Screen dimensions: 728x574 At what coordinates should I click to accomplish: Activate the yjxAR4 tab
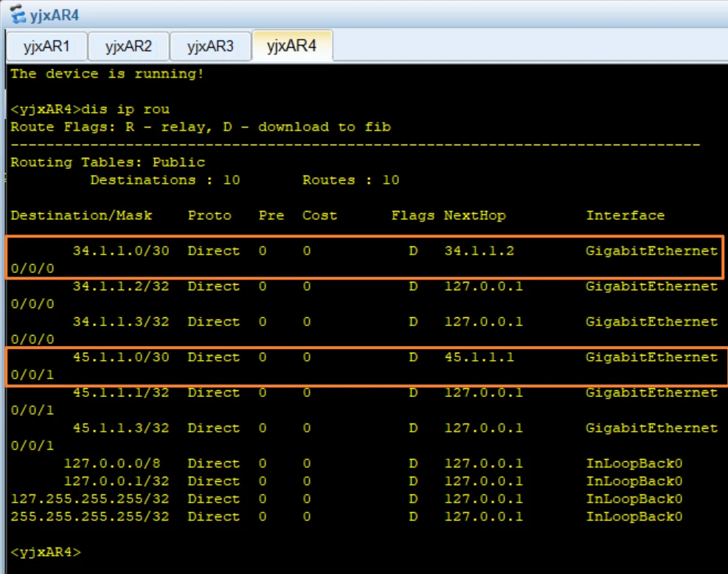pyautogui.click(x=291, y=46)
